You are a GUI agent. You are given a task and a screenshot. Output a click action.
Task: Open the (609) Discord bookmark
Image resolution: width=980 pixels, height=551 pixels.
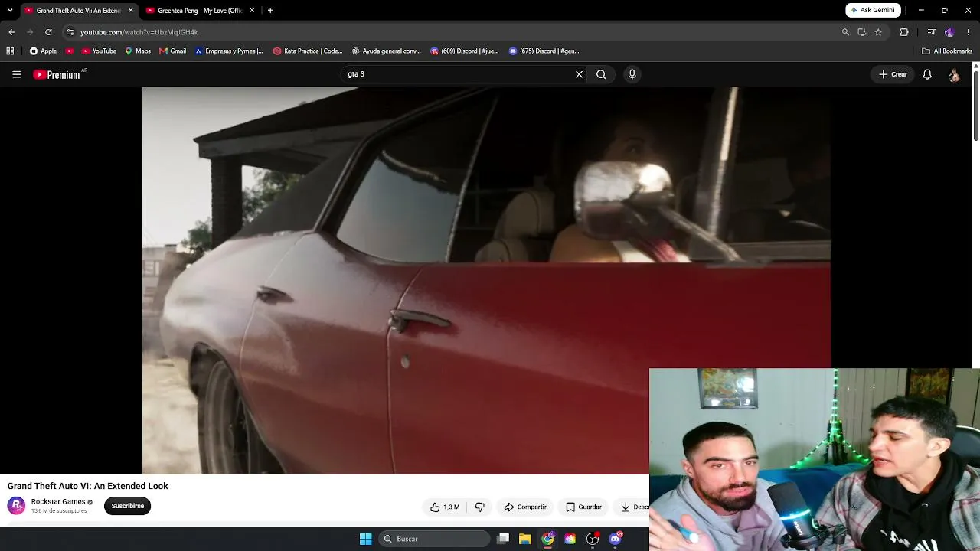[465, 51]
